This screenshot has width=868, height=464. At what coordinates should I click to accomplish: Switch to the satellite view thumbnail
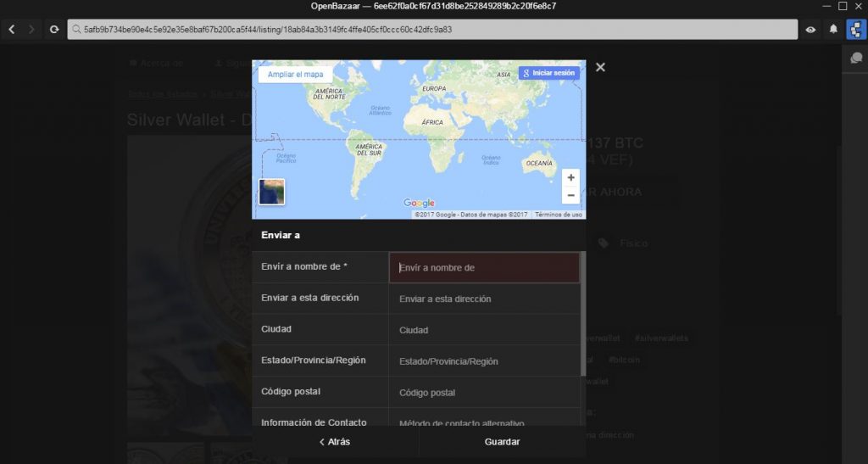[272, 192]
